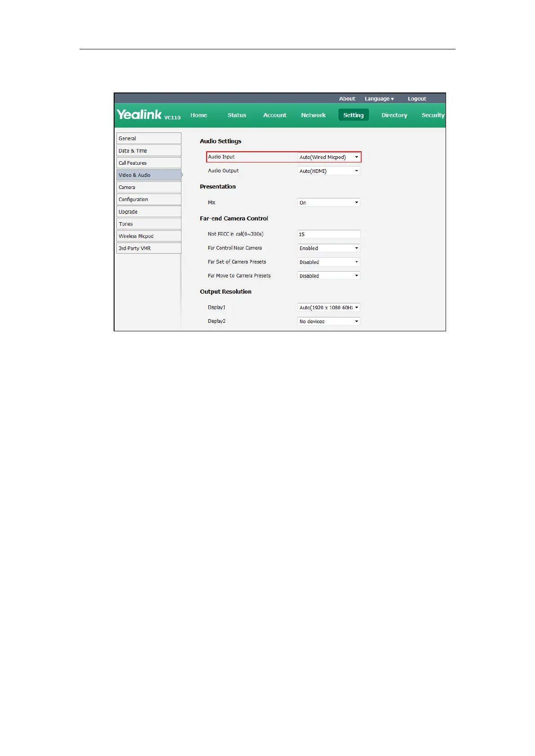This screenshot has height=756, width=535.
Task: Click the Not FECC in call input field
Action: point(329,234)
